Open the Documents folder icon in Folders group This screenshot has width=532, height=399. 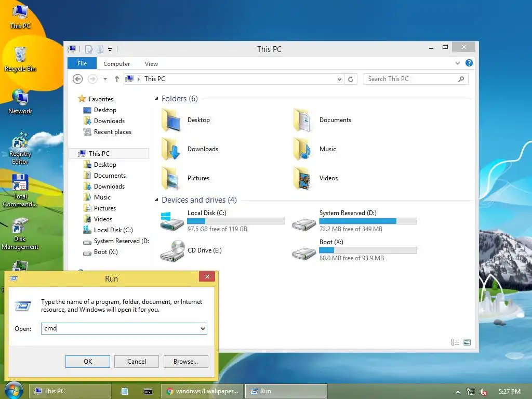coord(303,120)
